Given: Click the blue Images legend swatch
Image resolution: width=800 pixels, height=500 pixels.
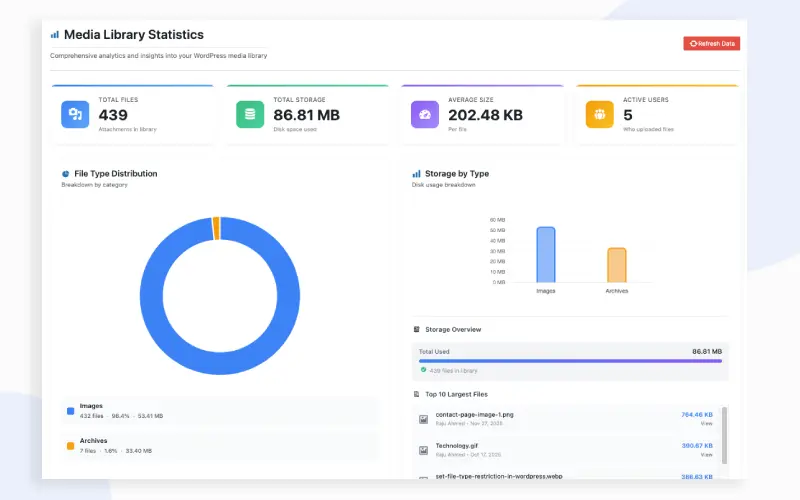Looking at the screenshot, I should point(70,410).
